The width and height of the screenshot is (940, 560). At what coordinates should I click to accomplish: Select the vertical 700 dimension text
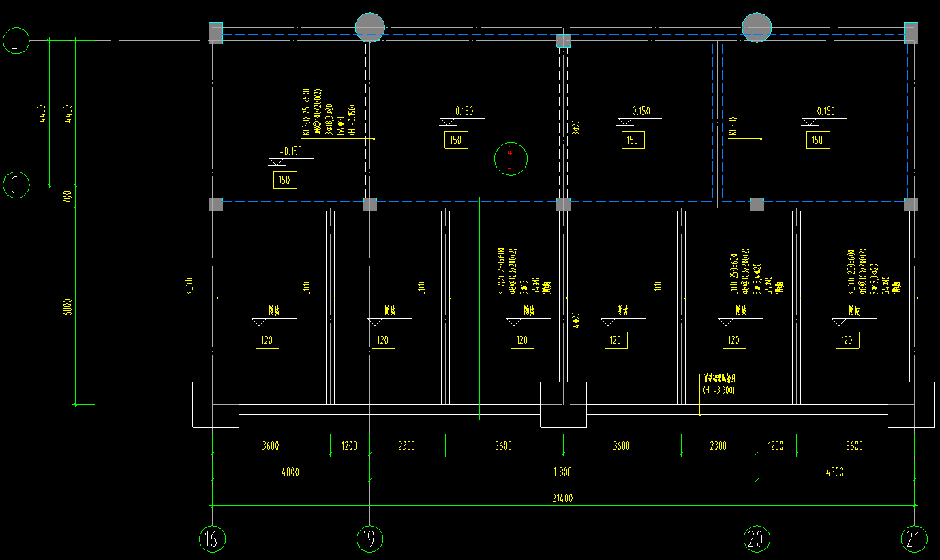[x=67, y=196]
